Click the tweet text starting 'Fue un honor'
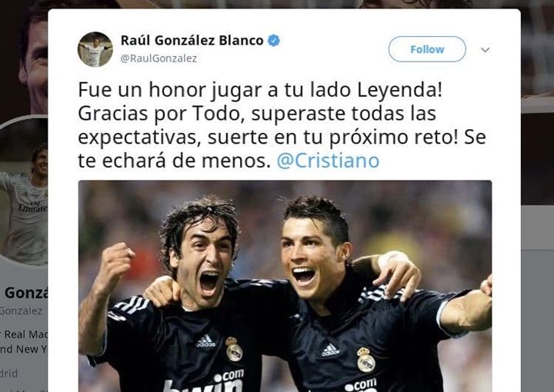 coord(282,125)
